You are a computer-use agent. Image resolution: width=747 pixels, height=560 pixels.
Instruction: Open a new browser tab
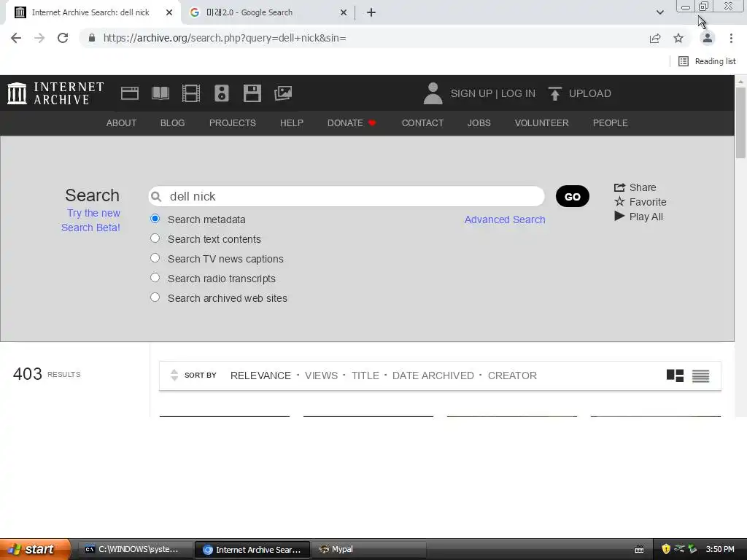pos(371,12)
